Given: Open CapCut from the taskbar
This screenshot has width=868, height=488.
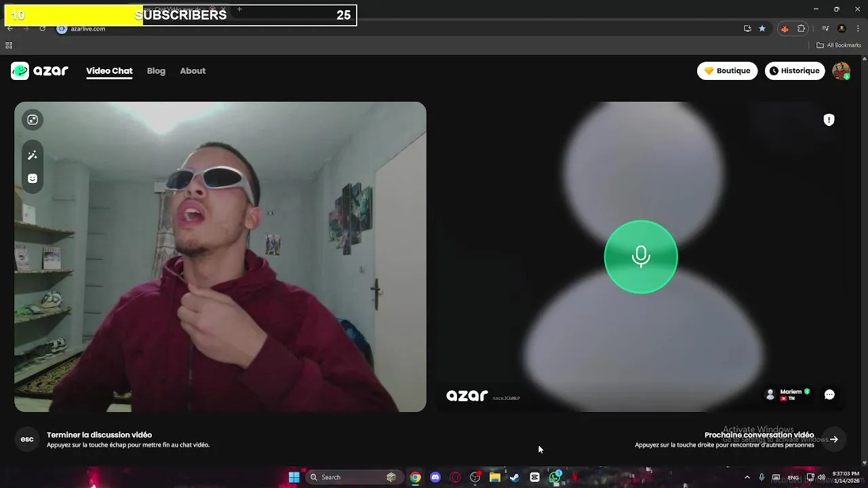Looking at the screenshot, I should click(534, 477).
